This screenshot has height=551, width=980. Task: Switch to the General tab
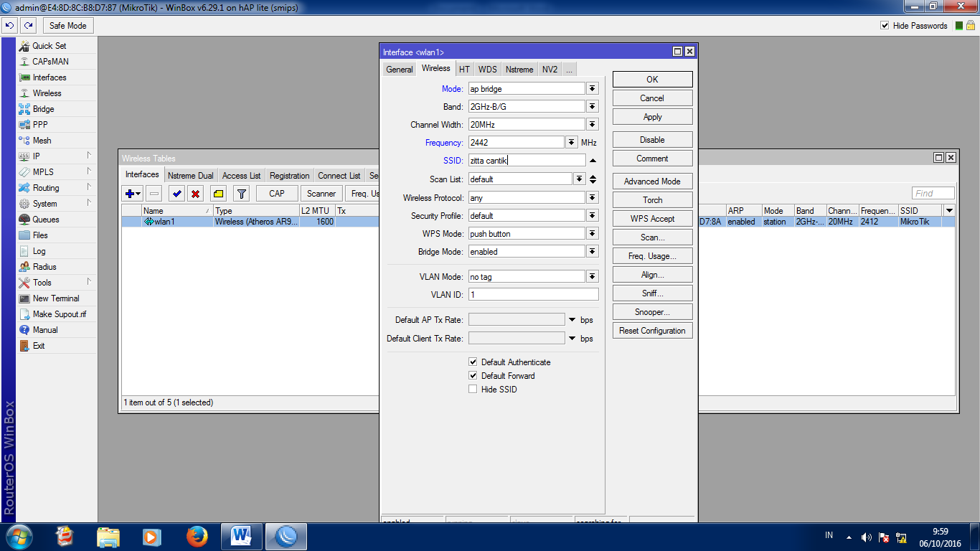[x=399, y=70]
